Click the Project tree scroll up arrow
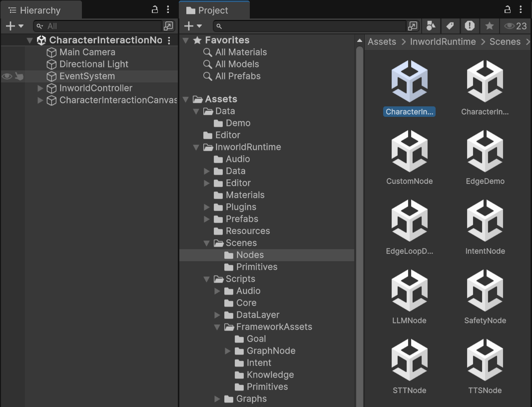The width and height of the screenshot is (532, 407). 359,41
